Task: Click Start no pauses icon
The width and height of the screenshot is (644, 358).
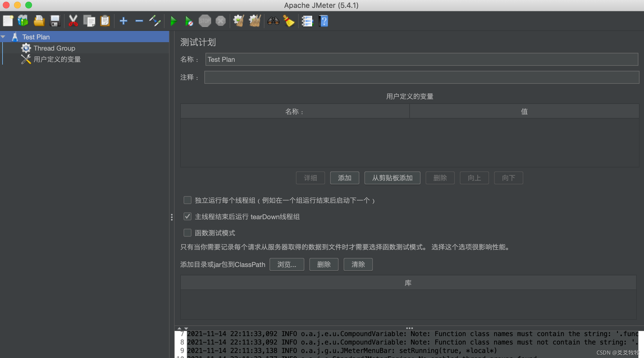Action: [189, 21]
